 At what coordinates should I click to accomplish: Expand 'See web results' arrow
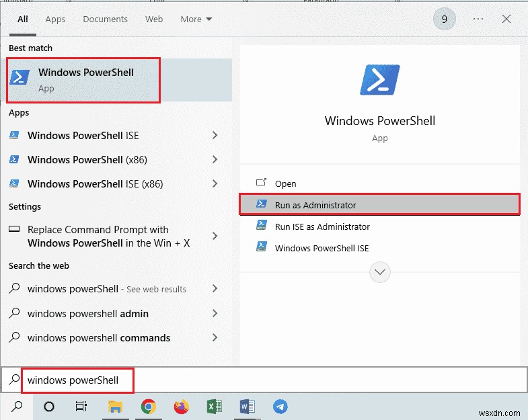click(x=215, y=288)
